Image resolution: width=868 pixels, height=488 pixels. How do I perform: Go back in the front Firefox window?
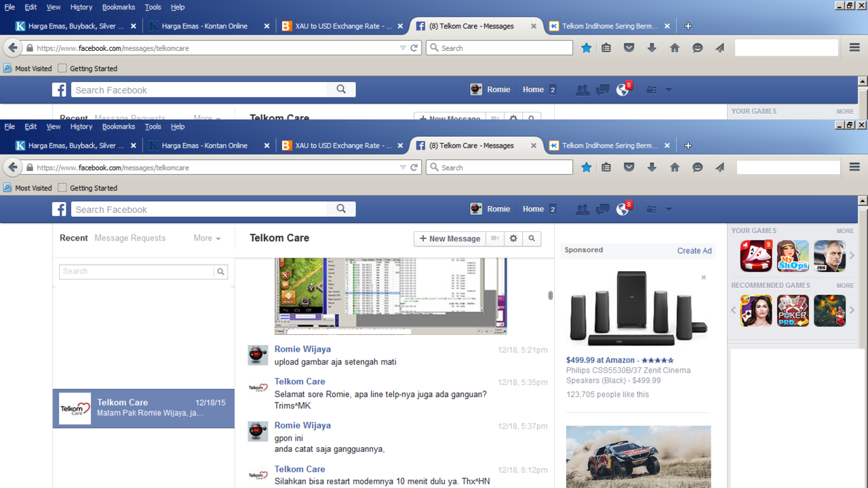pyautogui.click(x=12, y=167)
